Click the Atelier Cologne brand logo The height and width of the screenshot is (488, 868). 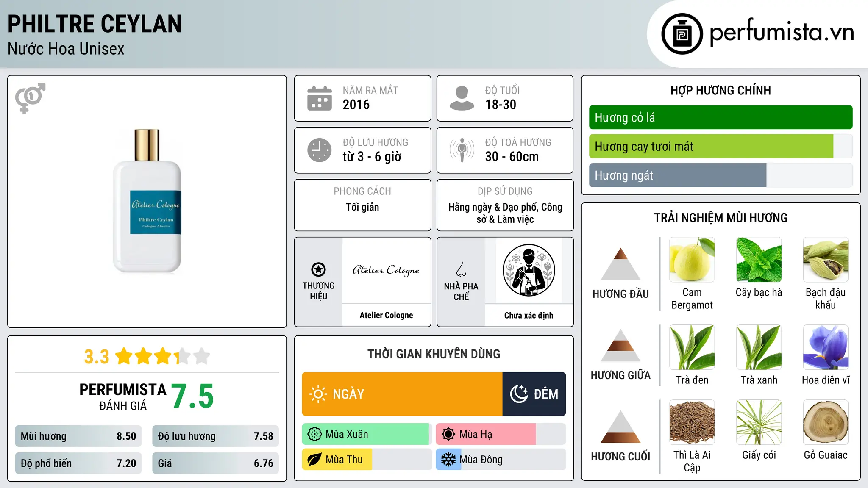386,270
